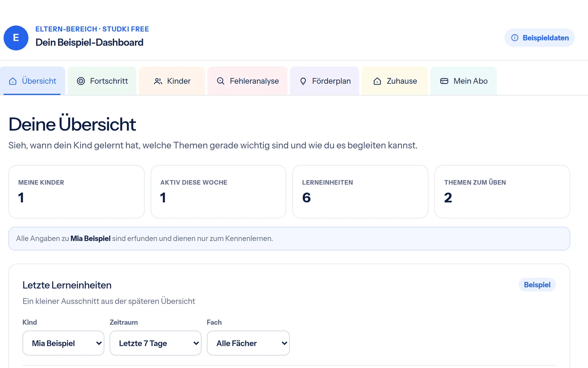Click the Beispieldaten button
This screenshot has width=588, height=368.
pyautogui.click(x=539, y=38)
